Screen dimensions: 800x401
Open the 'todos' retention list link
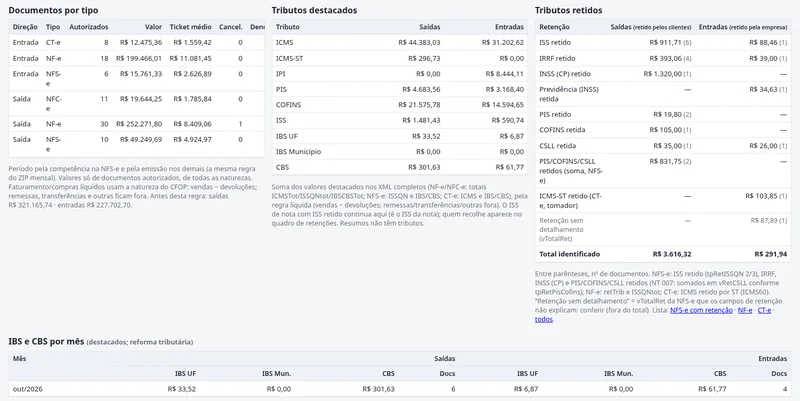click(543, 319)
